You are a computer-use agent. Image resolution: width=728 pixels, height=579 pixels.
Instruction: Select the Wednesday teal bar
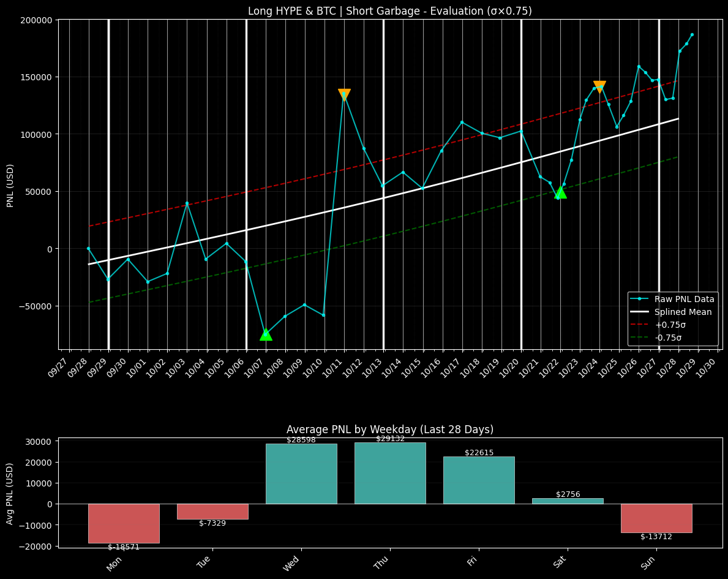click(x=301, y=474)
